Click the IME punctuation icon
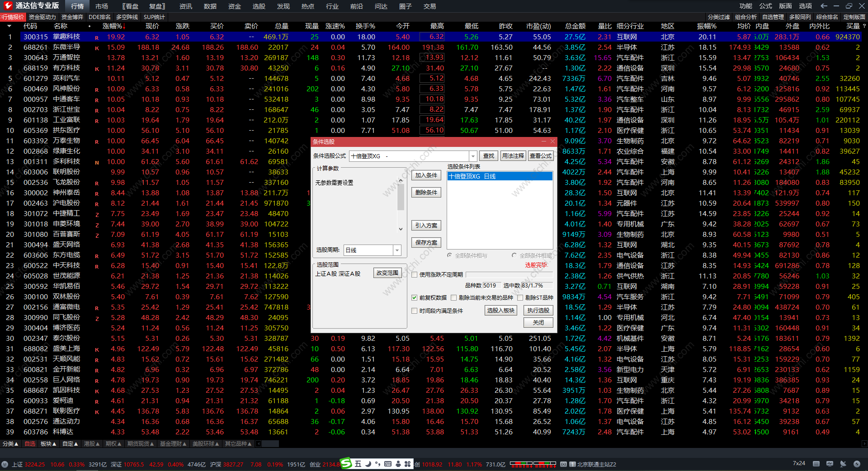The width and height of the screenshot is (868, 471). coord(378,464)
